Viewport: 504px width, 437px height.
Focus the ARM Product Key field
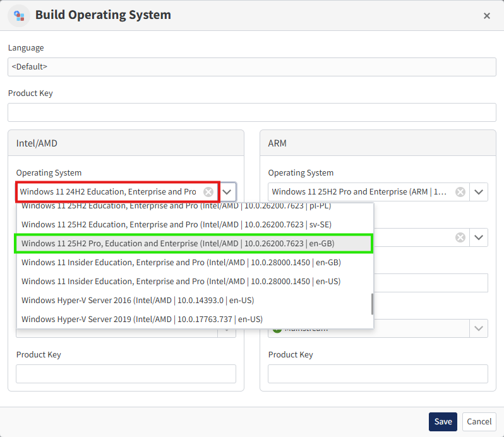[x=378, y=374]
